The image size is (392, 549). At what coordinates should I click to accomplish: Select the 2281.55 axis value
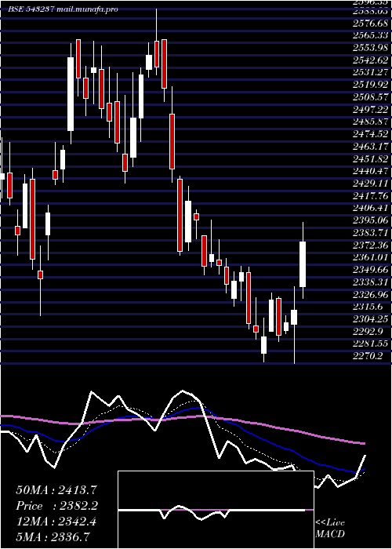pyautogui.click(x=370, y=344)
